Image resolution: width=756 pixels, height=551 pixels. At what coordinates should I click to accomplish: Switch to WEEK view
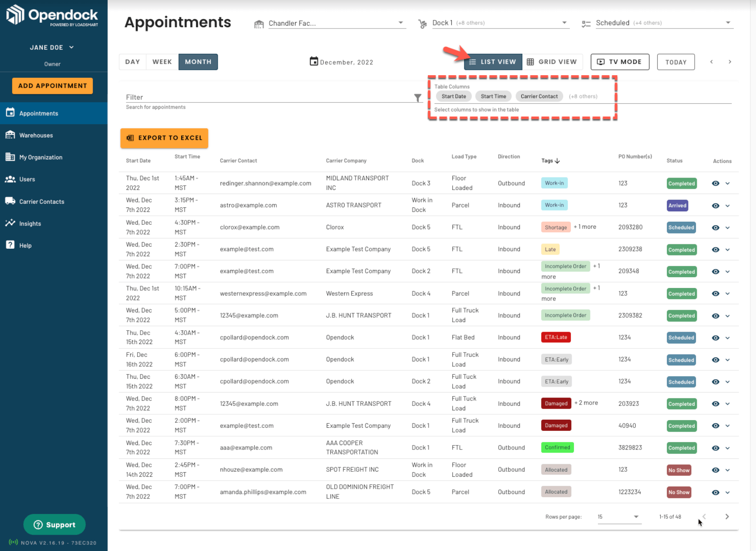[x=162, y=62]
